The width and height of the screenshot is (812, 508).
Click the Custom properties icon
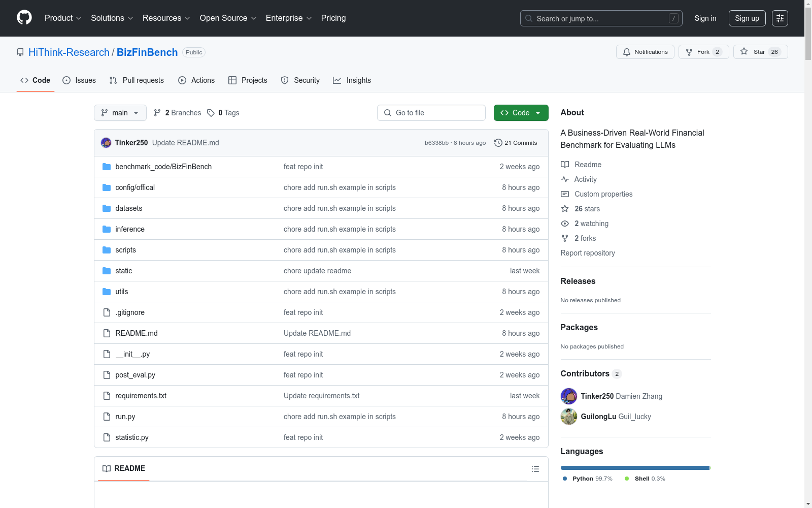[565, 194]
